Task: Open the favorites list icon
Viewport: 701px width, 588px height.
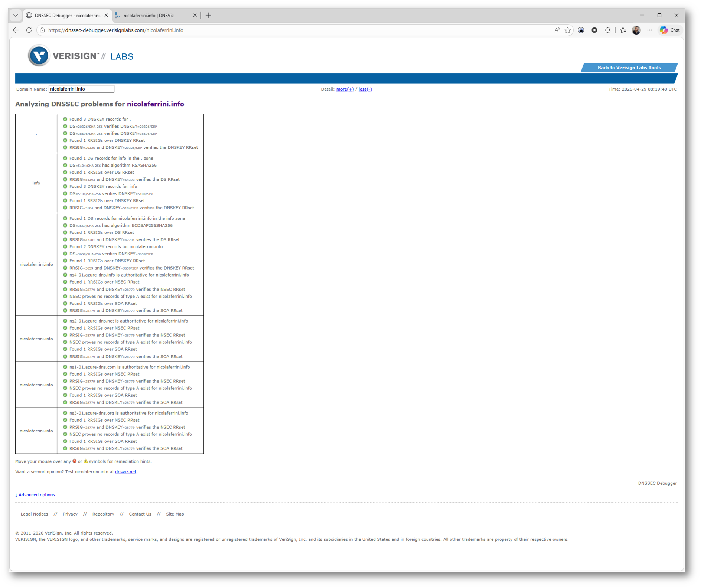Action: click(623, 30)
